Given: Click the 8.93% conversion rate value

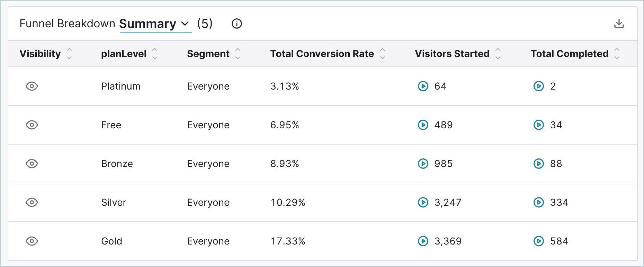Looking at the screenshot, I should click(285, 164).
